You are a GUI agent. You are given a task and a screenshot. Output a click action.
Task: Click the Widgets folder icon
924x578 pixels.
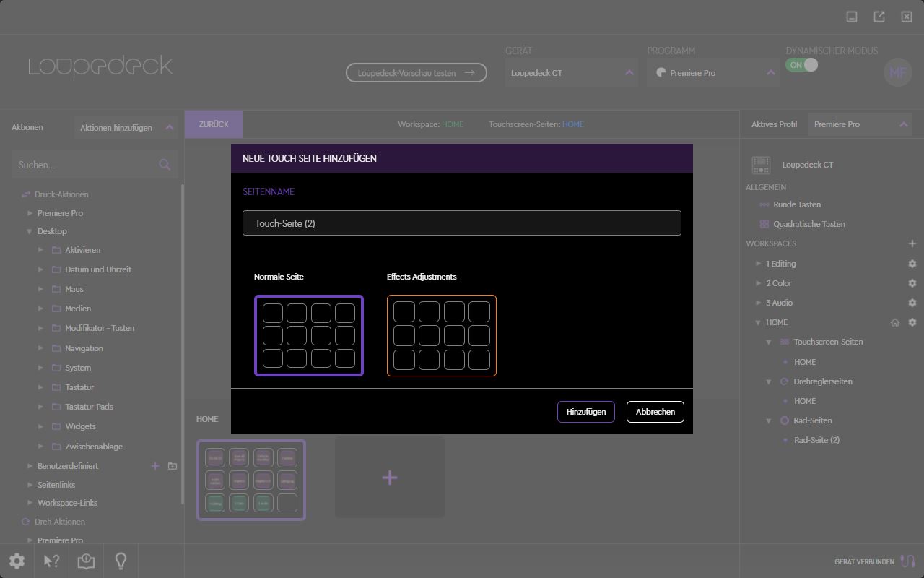[x=56, y=426]
